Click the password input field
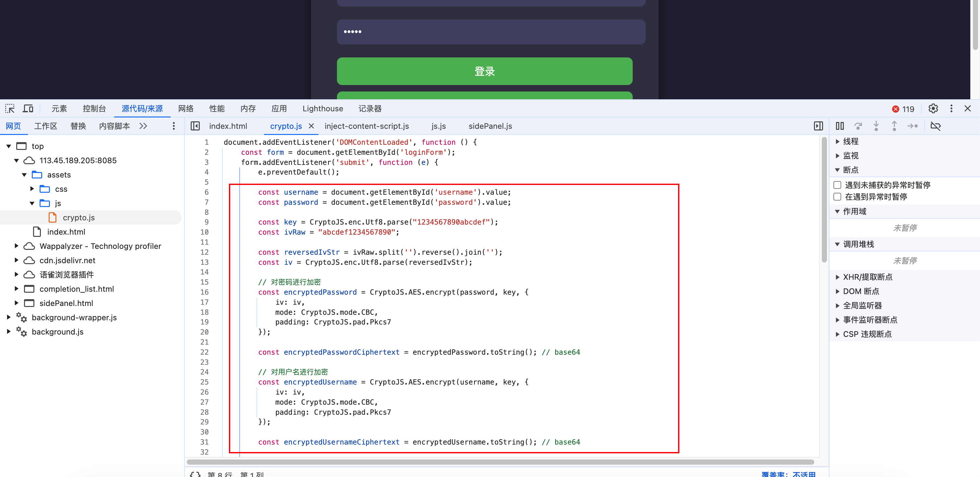This screenshot has width=980, height=477. click(491, 32)
